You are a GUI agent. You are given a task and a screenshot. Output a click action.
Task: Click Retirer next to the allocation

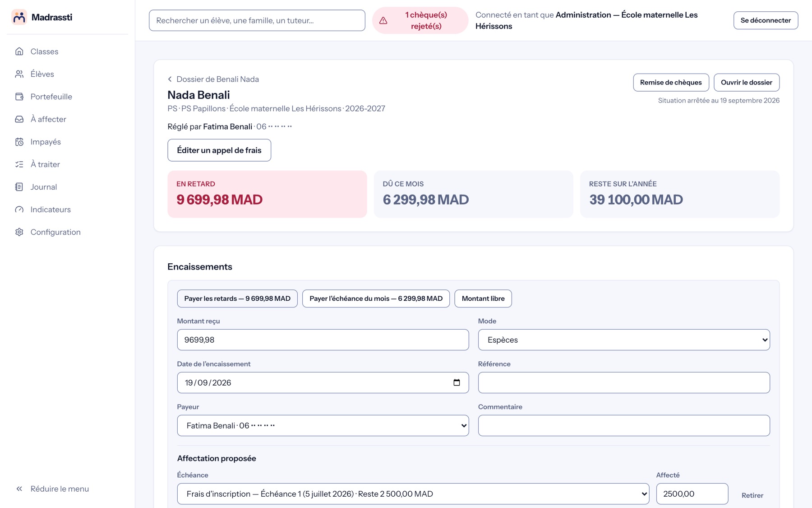pyautogui.click(x=752, y=495)
